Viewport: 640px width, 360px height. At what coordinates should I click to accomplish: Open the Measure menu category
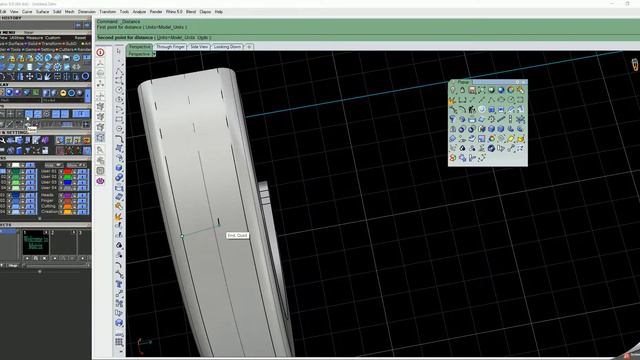pos(34,38)
